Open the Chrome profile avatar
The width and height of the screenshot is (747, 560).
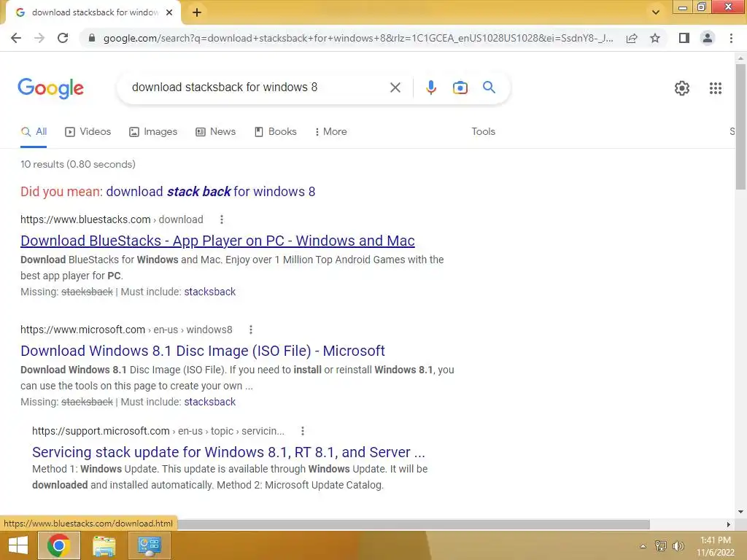(708, 38)
